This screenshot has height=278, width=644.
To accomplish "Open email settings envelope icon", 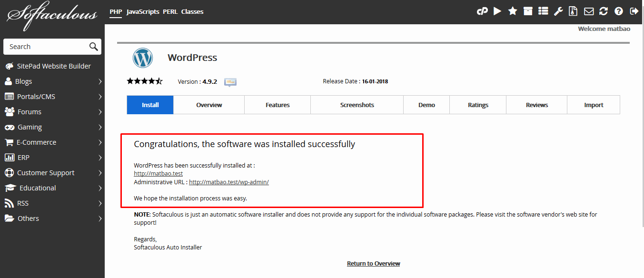I will [589, 11].
